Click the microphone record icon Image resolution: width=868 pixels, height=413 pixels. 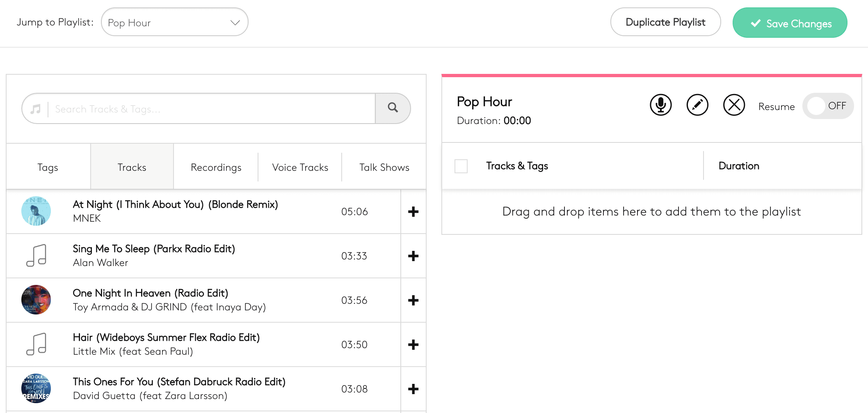click(x=660, y=105)
